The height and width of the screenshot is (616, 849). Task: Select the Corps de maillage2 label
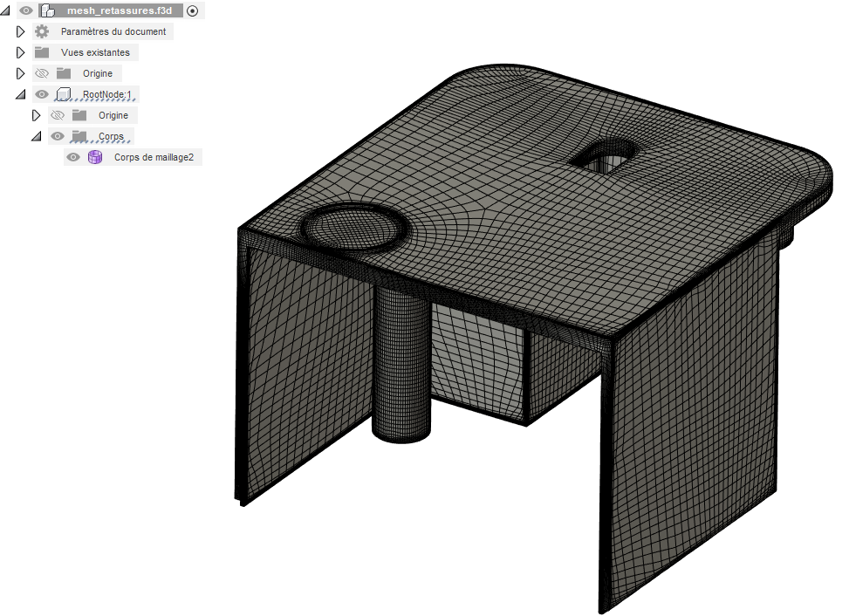click(x=154, y=157)
